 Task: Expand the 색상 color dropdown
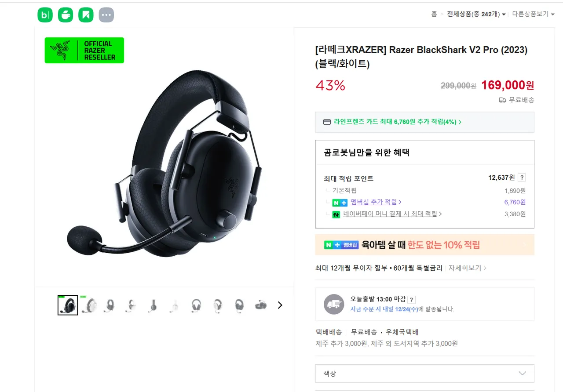424,374
